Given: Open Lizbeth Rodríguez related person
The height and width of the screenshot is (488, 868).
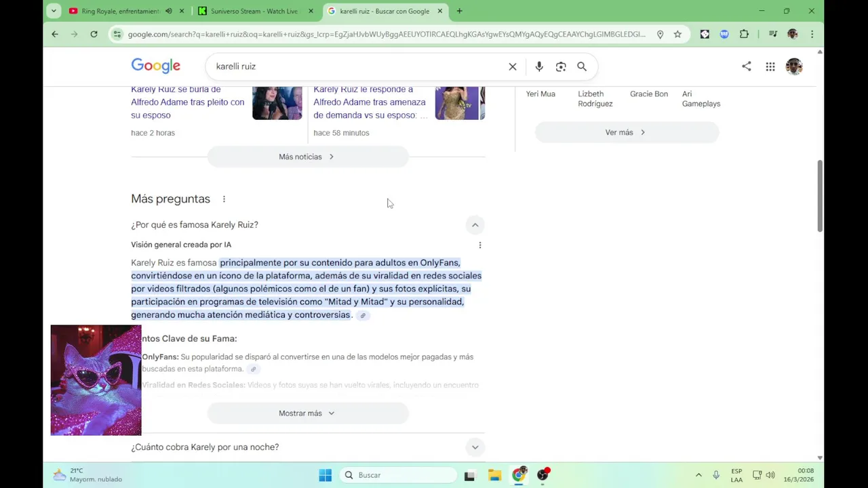Looking at the screenshot, I should point(595,99).
